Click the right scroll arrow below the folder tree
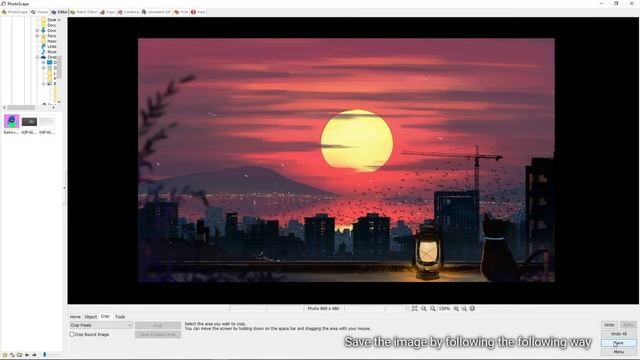Viewport: 640px width, 360px height. pyautogui.click(x=53, y=107)
